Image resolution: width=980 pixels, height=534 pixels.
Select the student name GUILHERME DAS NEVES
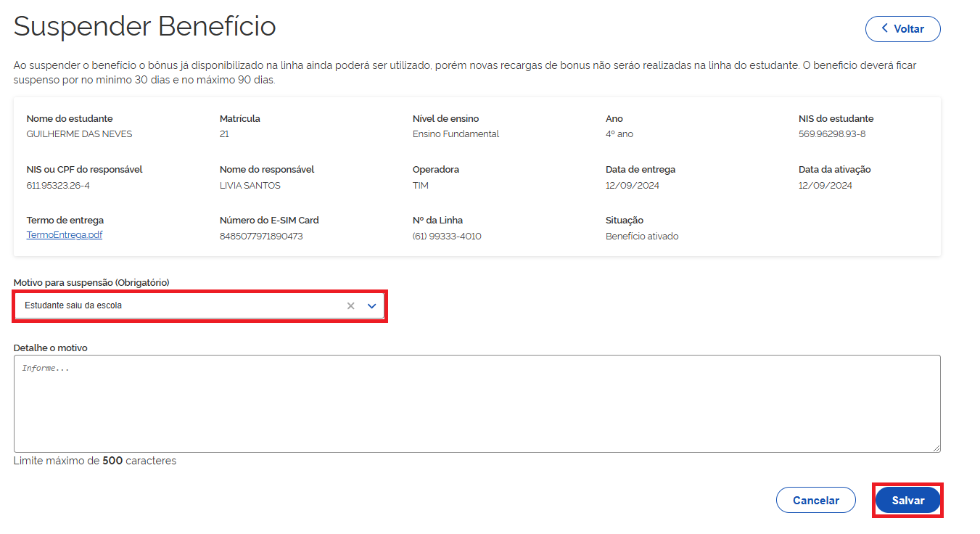[79, 134]
